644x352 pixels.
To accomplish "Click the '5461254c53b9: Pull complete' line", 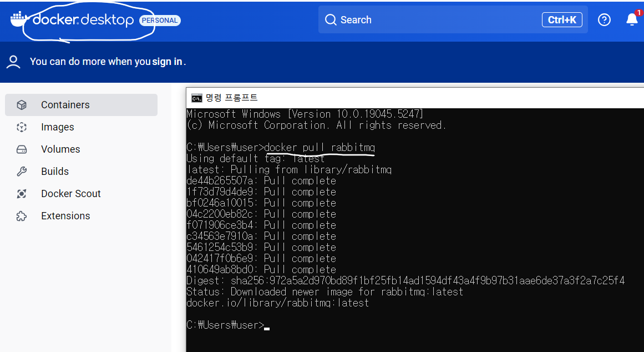I will [x=261, y=247].
